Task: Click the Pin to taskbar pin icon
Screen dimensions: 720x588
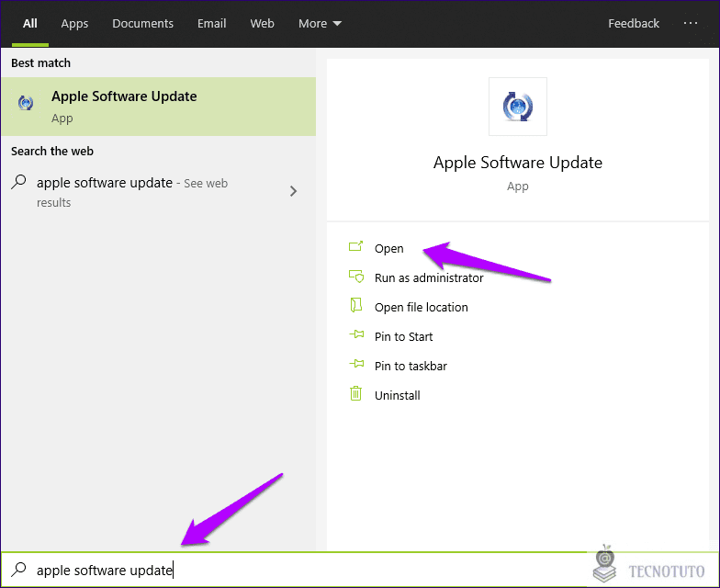Action: click(x=356, y=364)
